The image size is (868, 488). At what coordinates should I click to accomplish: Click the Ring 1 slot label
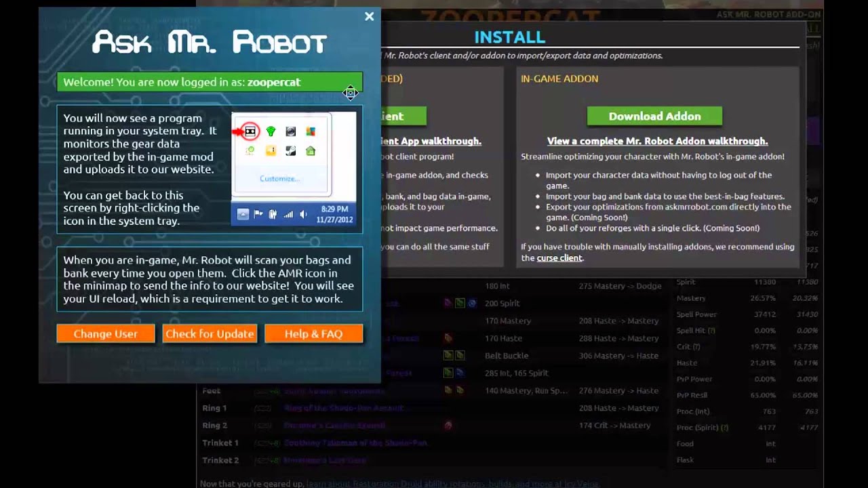click(214, 408)
